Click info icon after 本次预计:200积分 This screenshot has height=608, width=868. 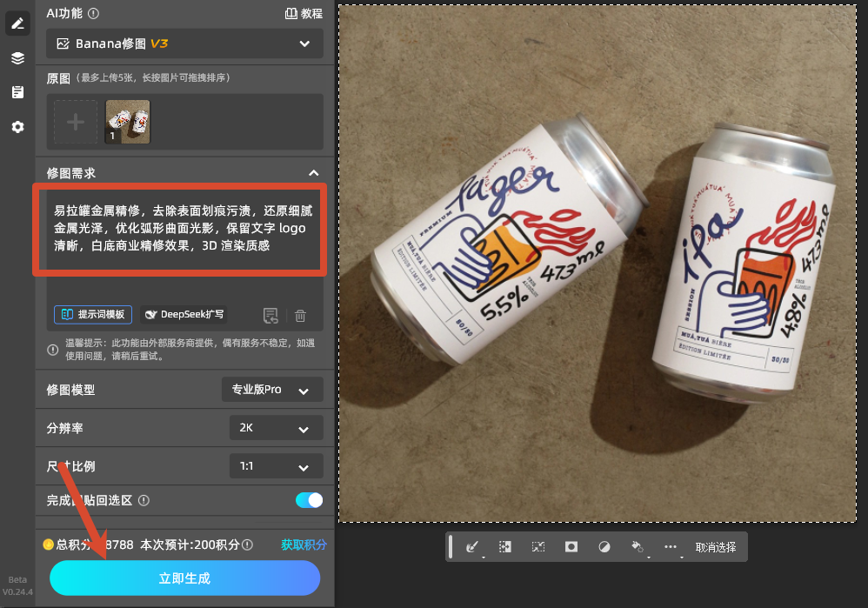(248, 545)
